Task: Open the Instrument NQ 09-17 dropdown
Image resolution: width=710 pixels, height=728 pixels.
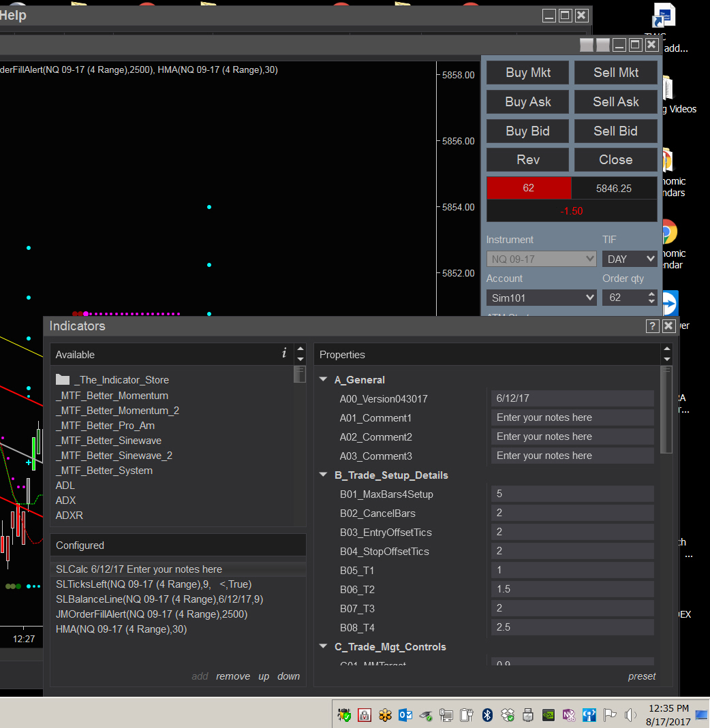Action: coord(541,259)
